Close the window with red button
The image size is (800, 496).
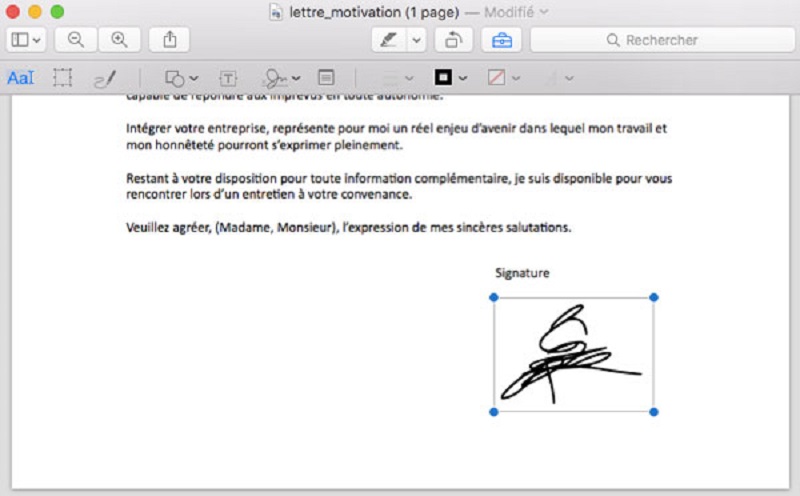[12, 11]
